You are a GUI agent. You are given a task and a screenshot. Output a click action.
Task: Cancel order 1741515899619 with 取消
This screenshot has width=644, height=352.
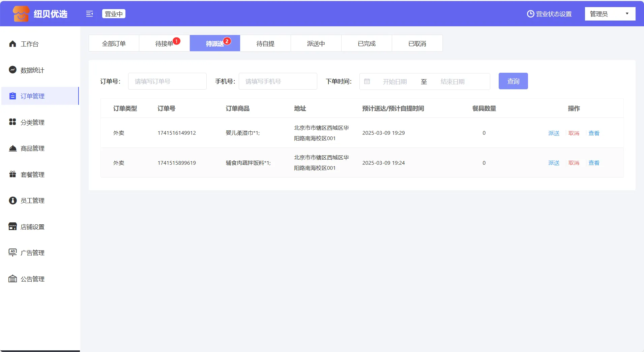[574, 163]
